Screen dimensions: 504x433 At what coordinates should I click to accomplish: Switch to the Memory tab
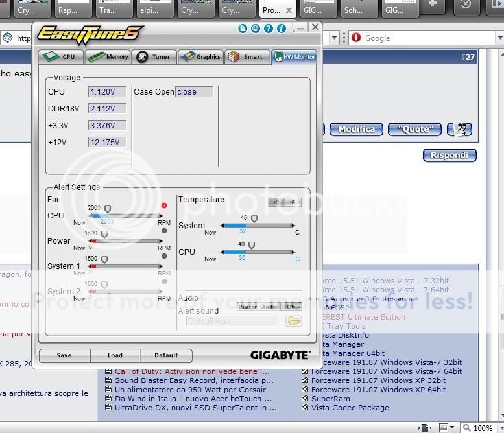tap(108, 56)
